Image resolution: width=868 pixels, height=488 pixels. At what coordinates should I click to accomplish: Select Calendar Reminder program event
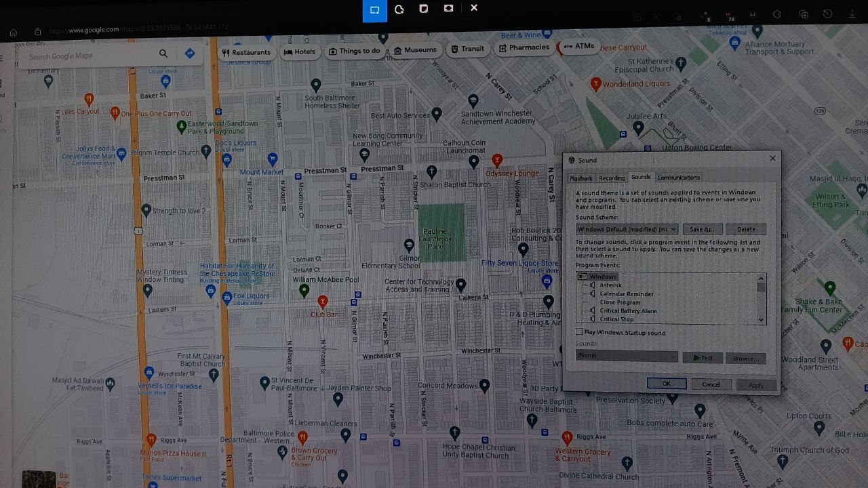[x=626, y=294]
